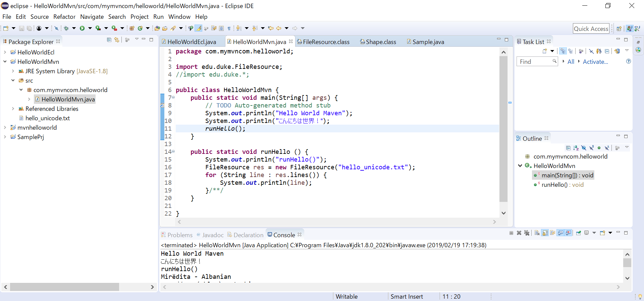
Task: Click the Open Type icon
Action: (157, 28)
